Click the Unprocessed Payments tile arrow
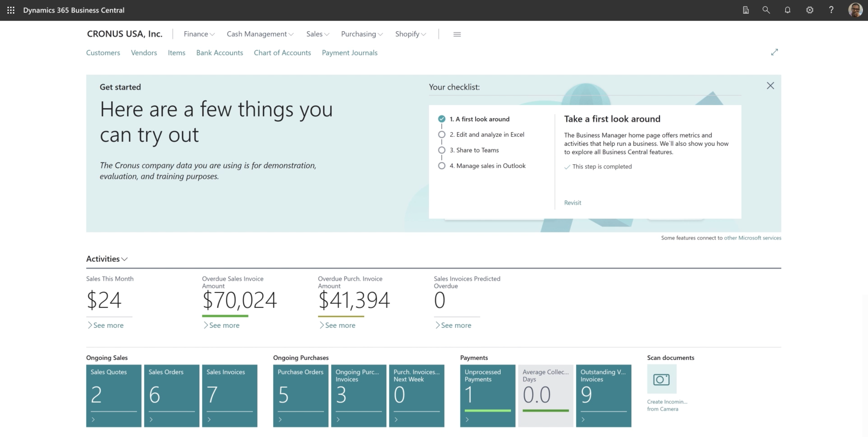This screenshot has width=868, height=437. pos(467,420)
